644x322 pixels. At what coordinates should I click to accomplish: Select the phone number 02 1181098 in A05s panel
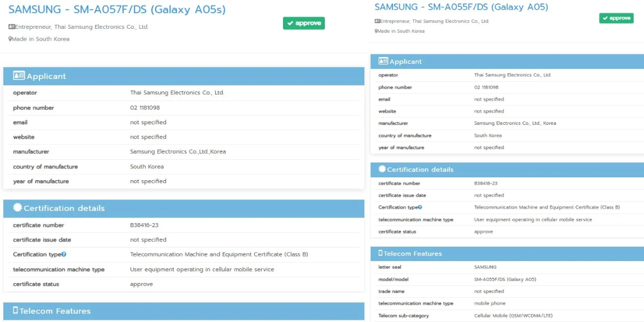[x=145, y=107]
